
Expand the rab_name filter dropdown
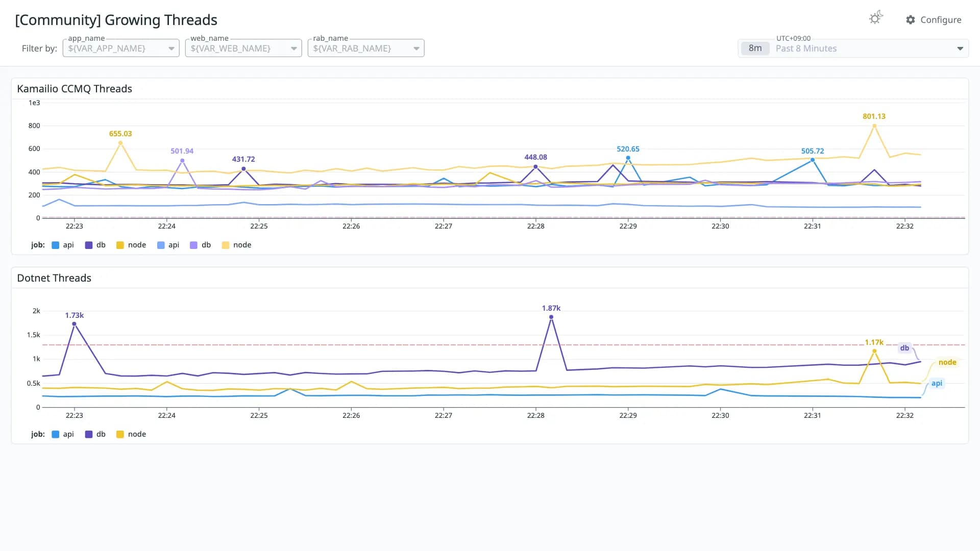click(x=366, y=48)
